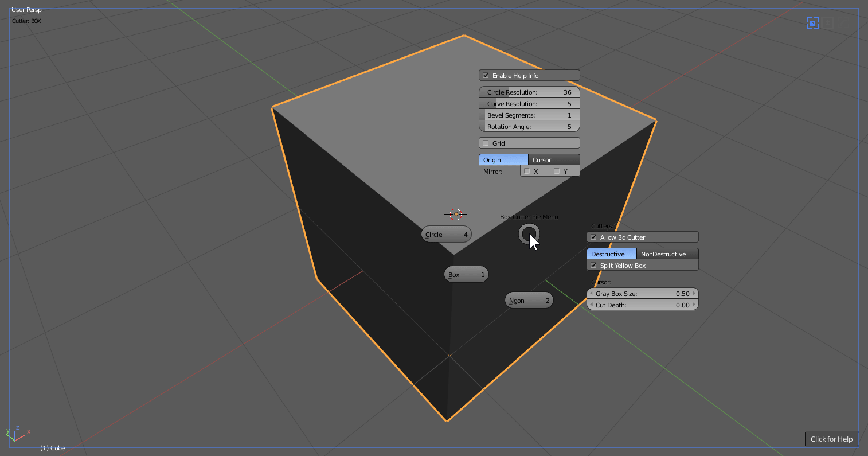Viewport: 868px width, 456px height.
Task: Click the pie menu center ring
Action: 529,234
